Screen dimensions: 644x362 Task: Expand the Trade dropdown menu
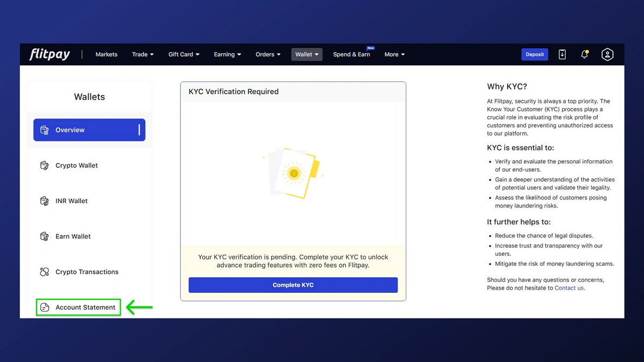pyautogui.click(x=143, y=54)
